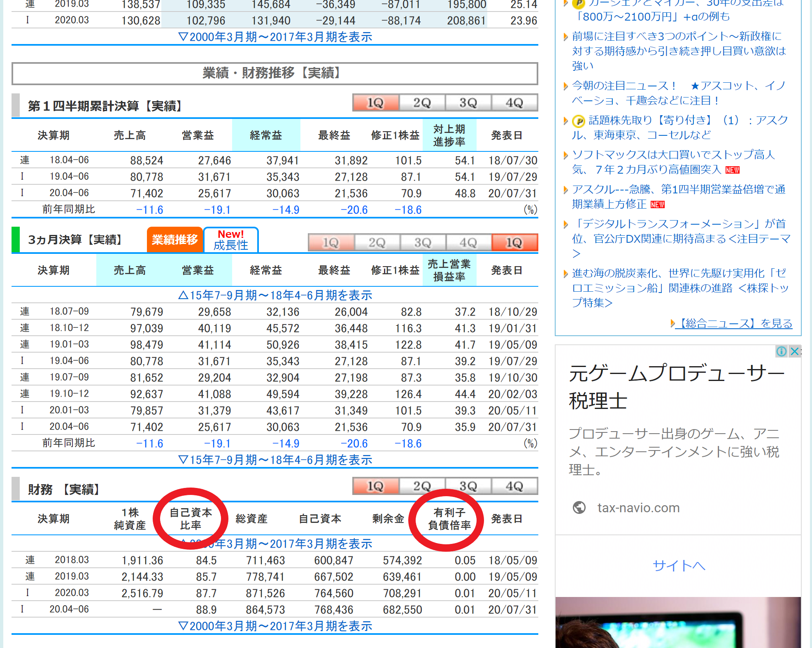Open news 進む海の脱炭素化 article
The image size is (812, 648).
click(680, 288)
